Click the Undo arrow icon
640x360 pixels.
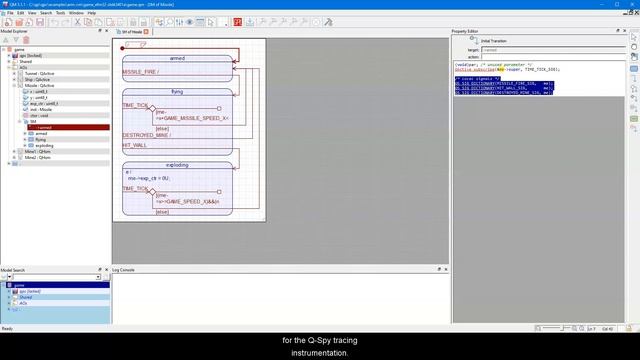pyautogui.click(x=55, y=22)
